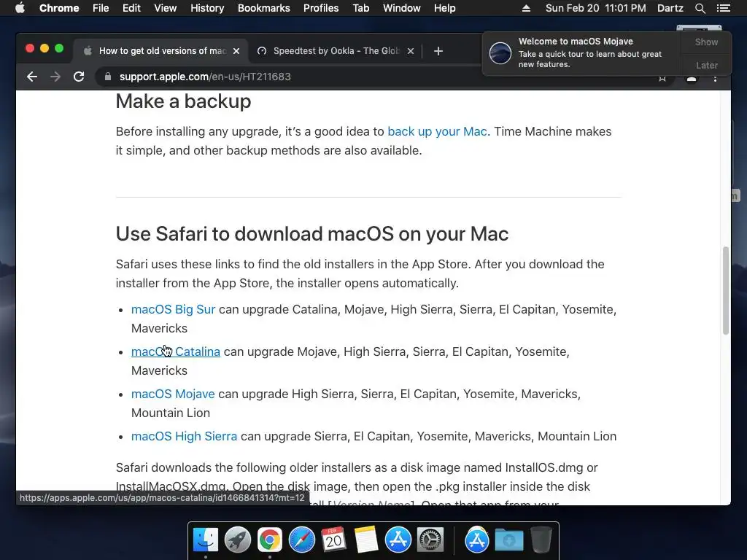Click the eject icon in menu bar
This screenshot has height=560, width=747.
(527, 8)
